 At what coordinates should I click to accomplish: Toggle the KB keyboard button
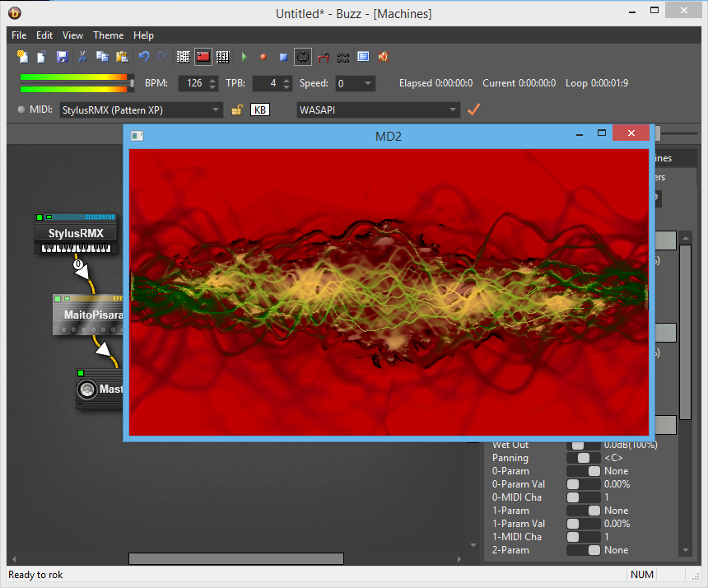(x=259, y=110)
